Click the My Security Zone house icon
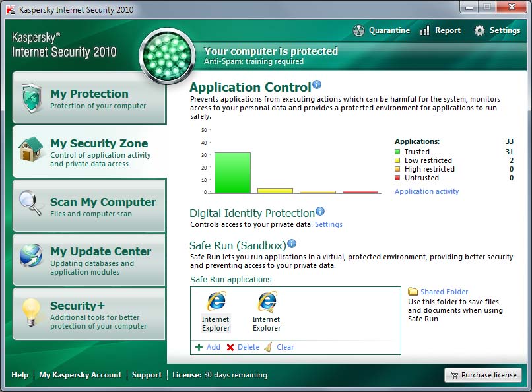This screenshot has width=532, height=392. 31,149
